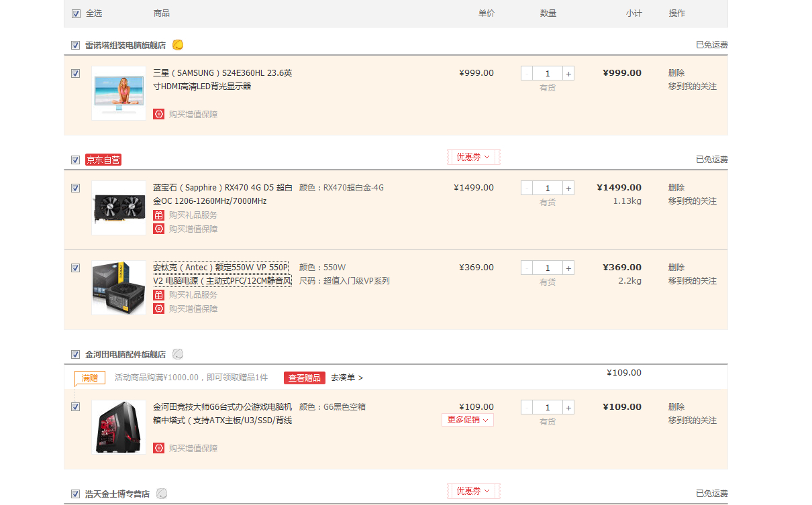Click 购买增值保障 text under 金河田 case
The height and width of the screenshot is (505, 812).
193,448
